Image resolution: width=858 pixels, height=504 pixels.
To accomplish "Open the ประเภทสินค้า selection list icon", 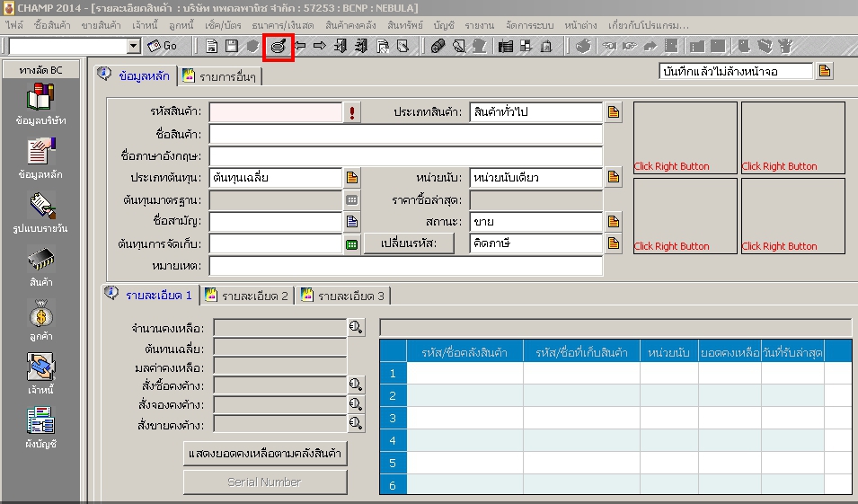I will (614, 112).
